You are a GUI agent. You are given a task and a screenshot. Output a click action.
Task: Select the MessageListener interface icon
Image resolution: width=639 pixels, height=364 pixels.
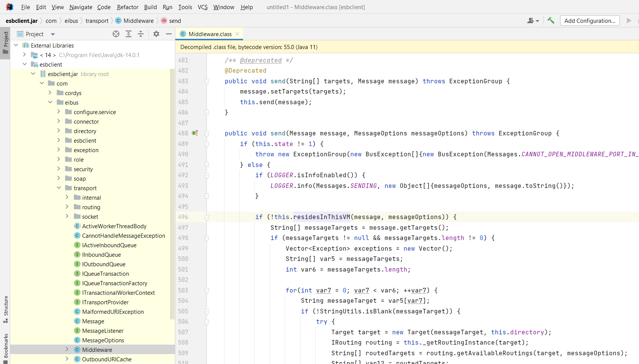click(77, 331)
